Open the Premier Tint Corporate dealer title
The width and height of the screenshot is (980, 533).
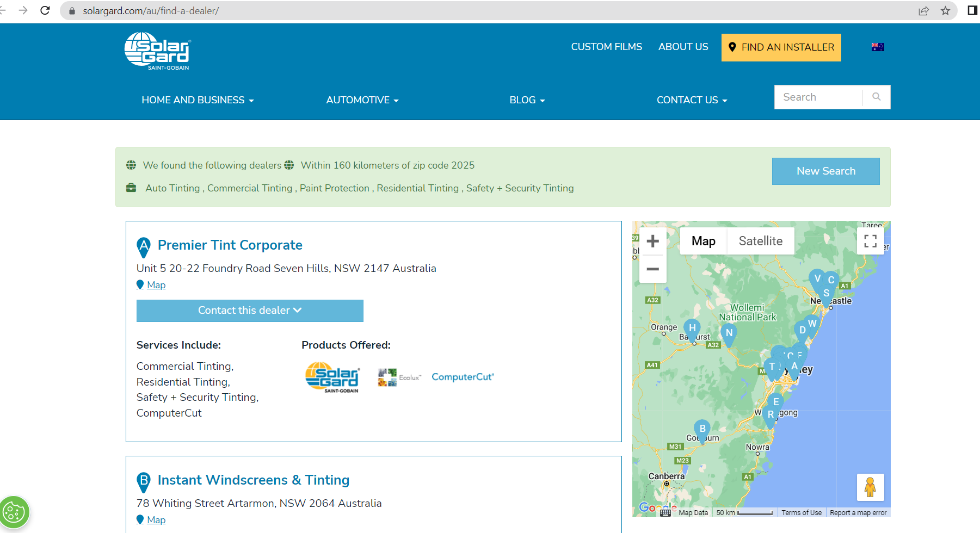tap(230, 245)
